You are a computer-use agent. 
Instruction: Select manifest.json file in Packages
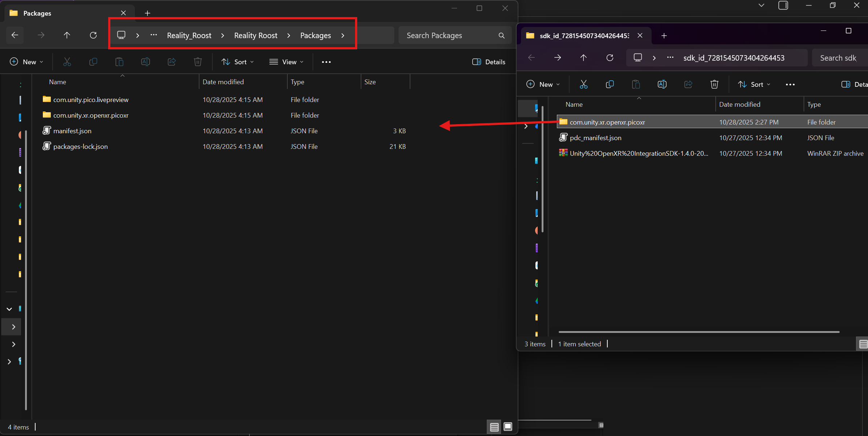coord(72,131)
